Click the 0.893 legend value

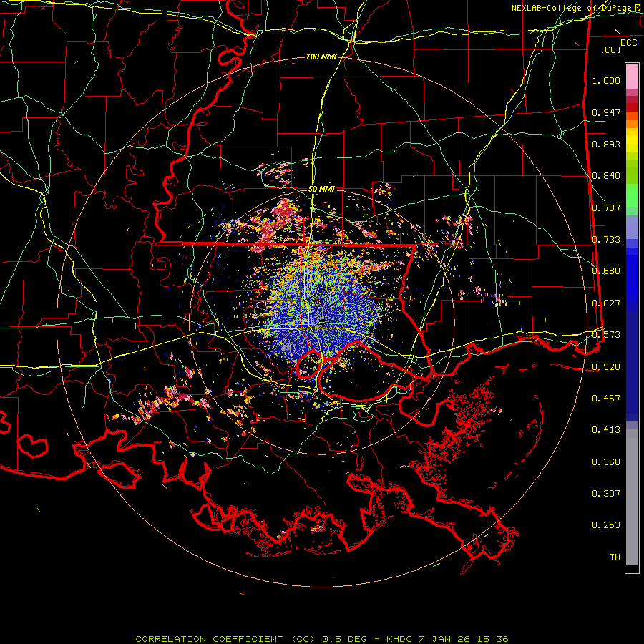[606, 144]
